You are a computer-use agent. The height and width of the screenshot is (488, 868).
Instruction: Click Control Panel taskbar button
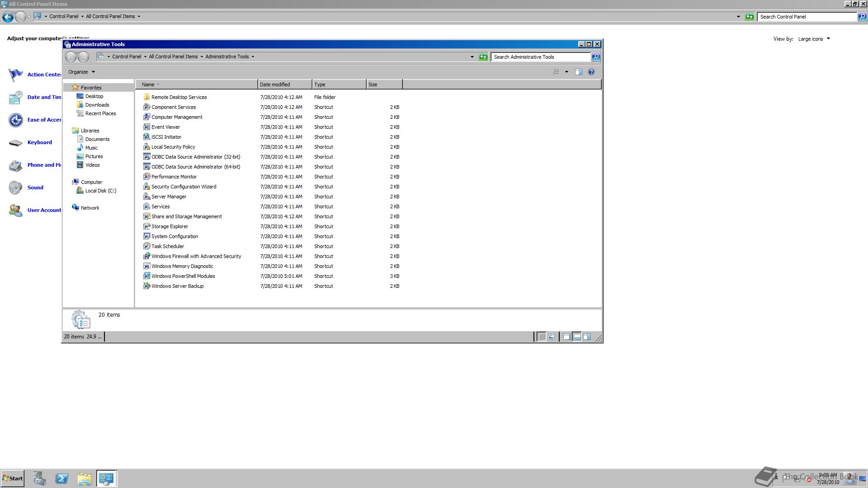point(107,479)
